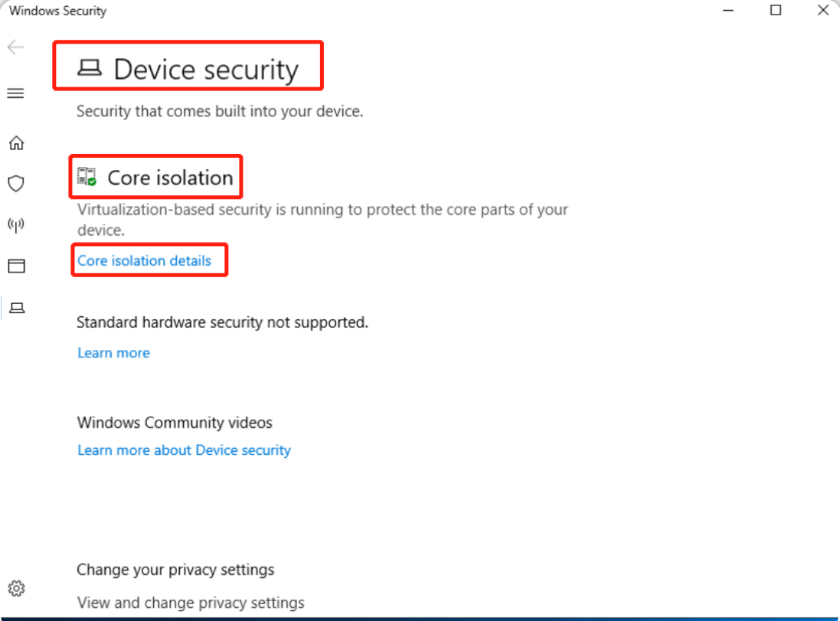Maximize the Windows Security window
Image resolution: width=840 pixels, height=621 pixels.
[x=775, y=10]
